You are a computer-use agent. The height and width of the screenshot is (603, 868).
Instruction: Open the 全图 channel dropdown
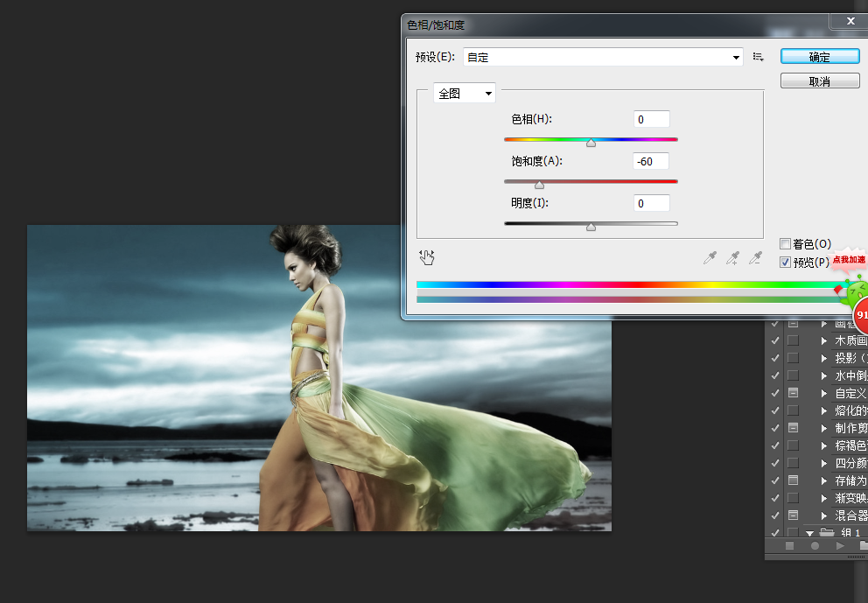465,94
